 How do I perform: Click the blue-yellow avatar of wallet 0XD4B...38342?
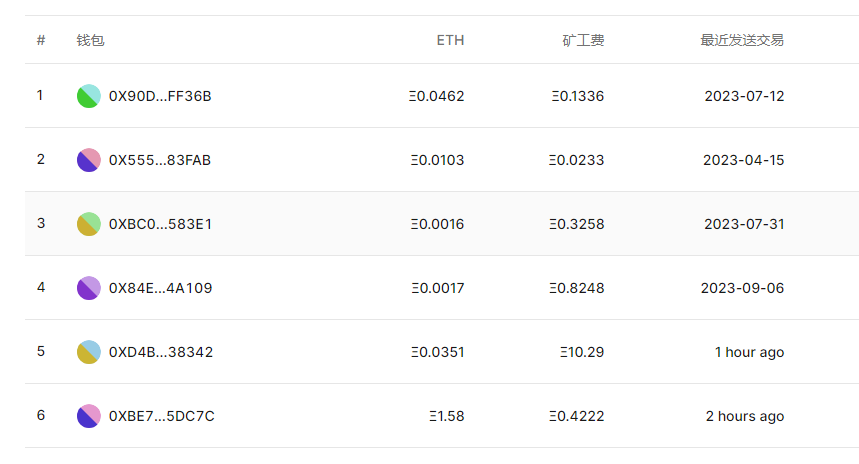[x=89, y=352]
